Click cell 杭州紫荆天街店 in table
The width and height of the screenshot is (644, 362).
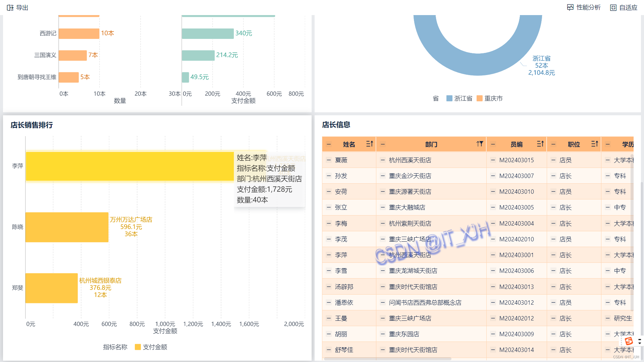click(x=410, y=224)
